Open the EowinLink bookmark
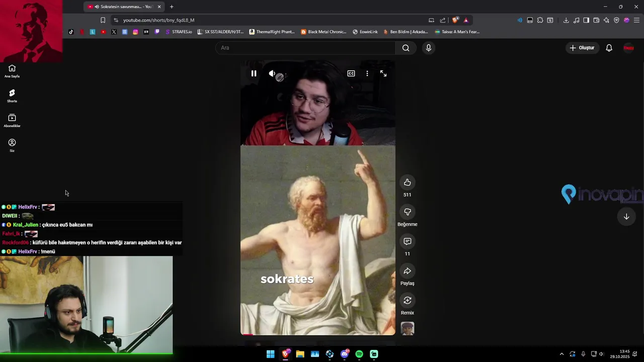The height and width of the screenshot is (362, 644). 365,32
